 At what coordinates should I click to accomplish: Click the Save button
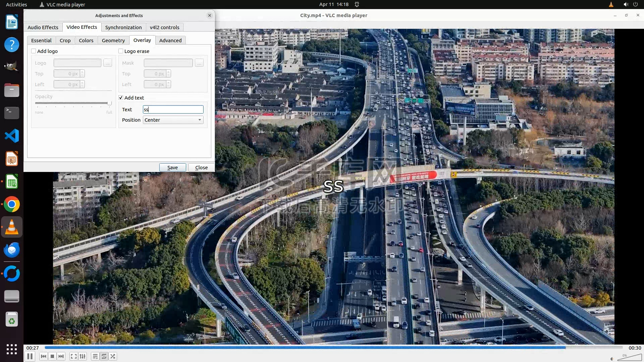(x=172, y=168)
